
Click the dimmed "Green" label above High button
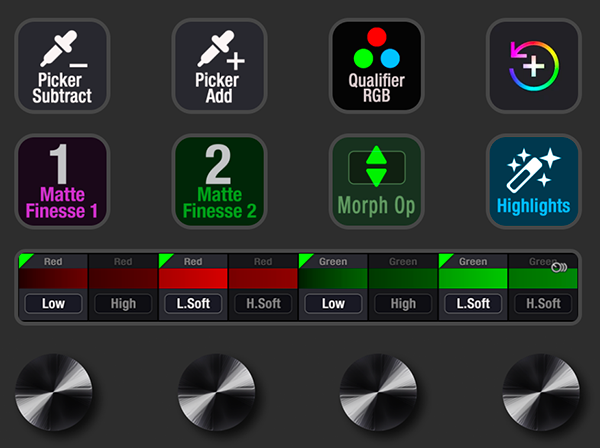pos(403,262)
